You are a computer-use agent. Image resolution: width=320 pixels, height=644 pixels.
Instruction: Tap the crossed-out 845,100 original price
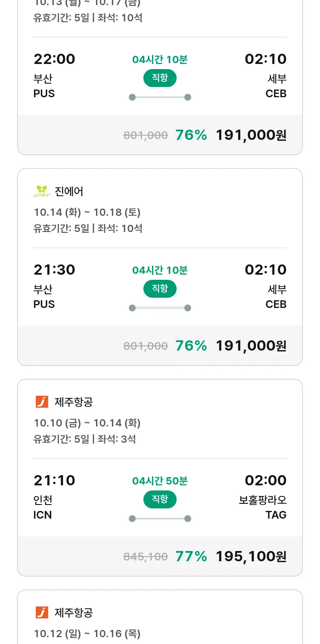(145, 557)
